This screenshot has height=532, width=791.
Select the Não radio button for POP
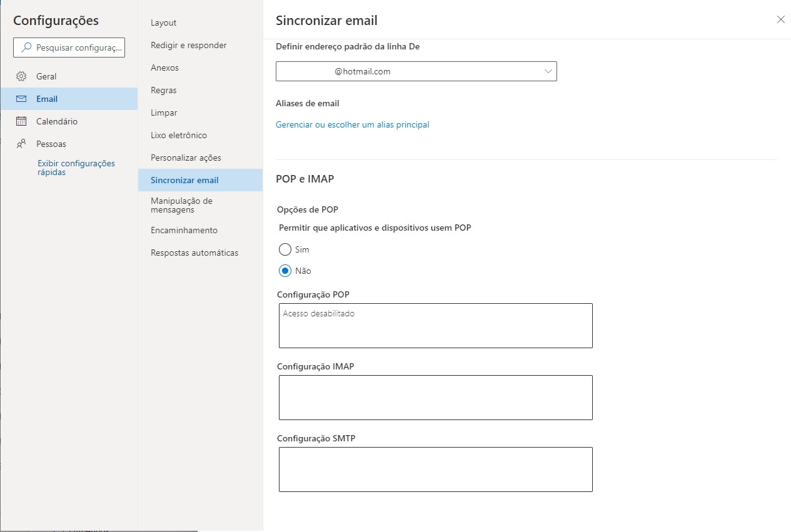[285, 271]
